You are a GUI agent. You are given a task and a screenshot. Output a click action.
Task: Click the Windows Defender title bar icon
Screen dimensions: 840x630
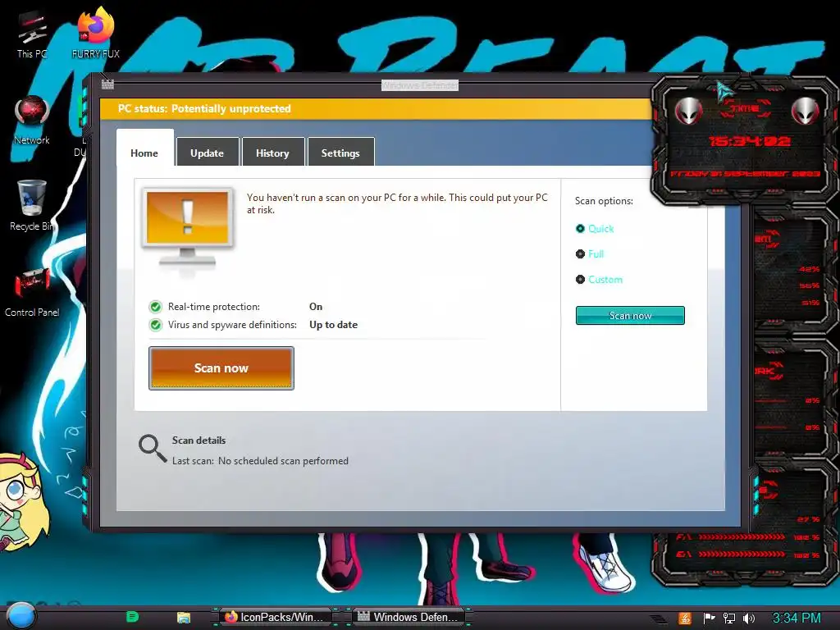coord(107,84)
